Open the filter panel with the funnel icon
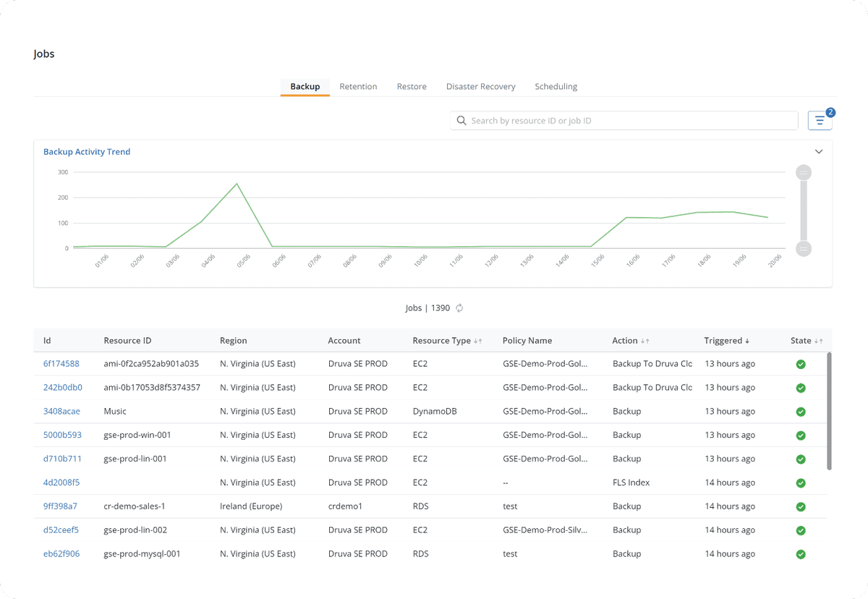The width and height of the screenshot is (868, 599). point(820,120)
